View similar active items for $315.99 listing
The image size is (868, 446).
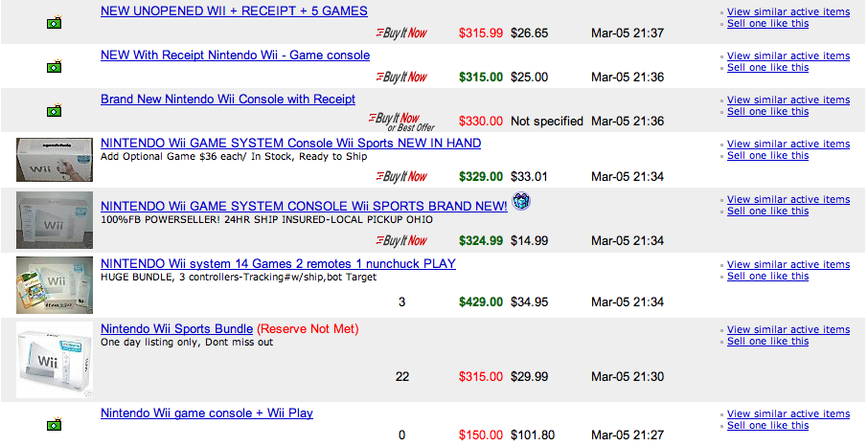click(788, 11)
